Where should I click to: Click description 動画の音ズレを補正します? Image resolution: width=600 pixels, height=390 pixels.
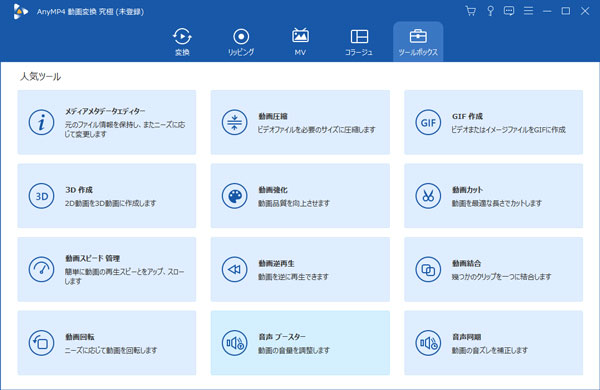(489, 350)
